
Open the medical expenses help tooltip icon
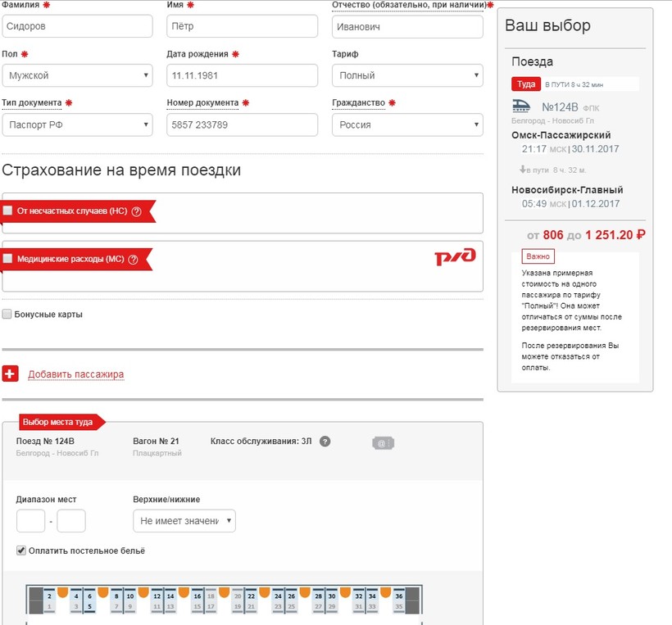tap(133, 260)
